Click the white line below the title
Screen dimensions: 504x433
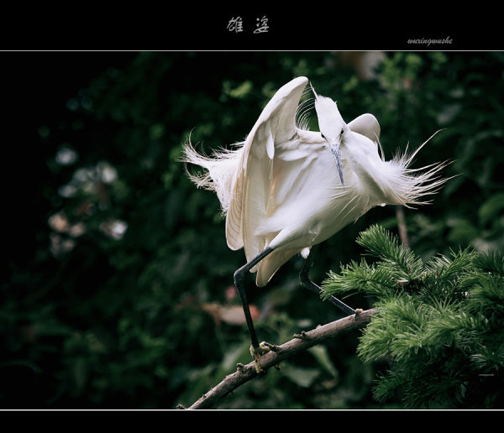252,51
